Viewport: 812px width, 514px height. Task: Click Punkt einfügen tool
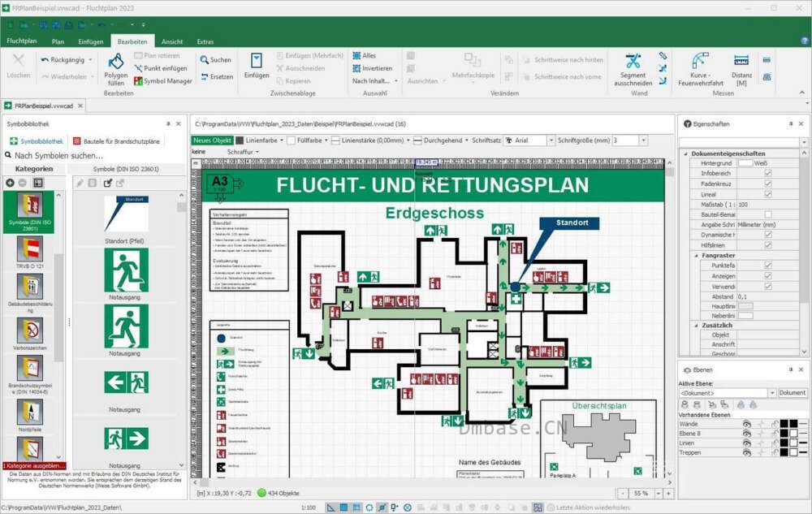point(161,68)
